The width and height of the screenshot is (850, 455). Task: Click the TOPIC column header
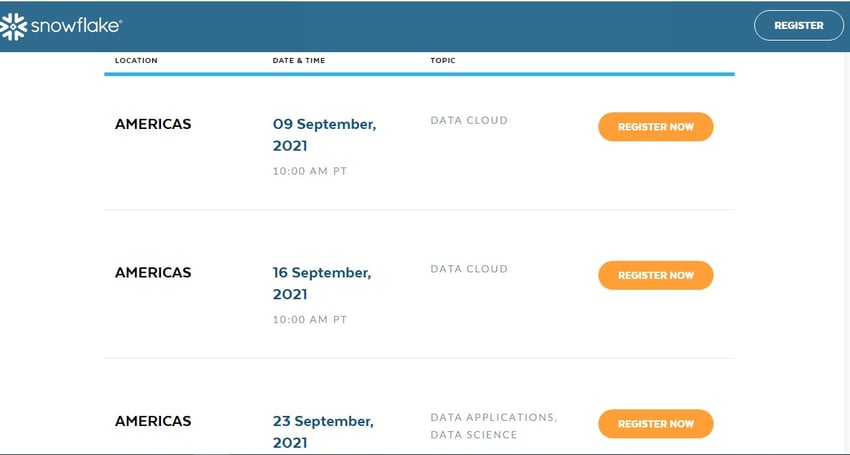pos(443,60)
